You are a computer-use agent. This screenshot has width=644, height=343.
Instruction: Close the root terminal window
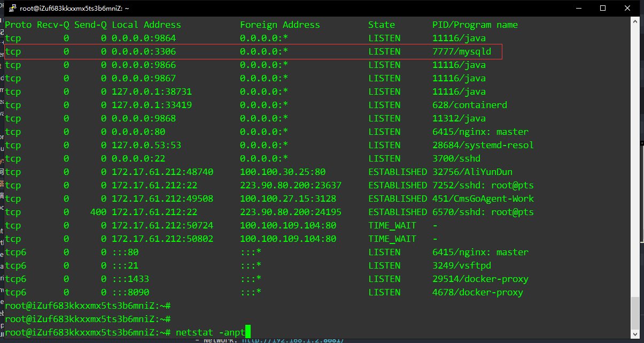(629, 8)
